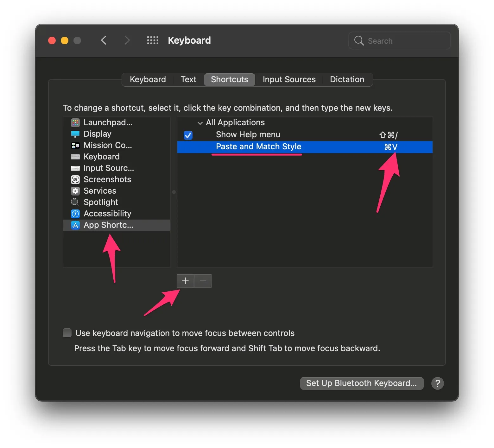Screen dimensions: 494x448
Task: Remove the shortcut with the minus button
Action: [203, 281]
